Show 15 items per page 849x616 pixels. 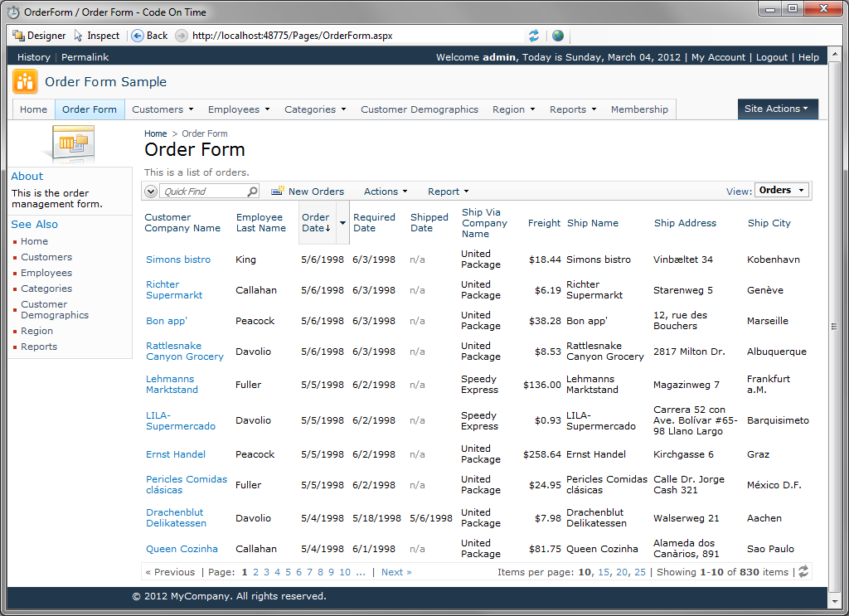pyautogui.click(x=604, y=572)
